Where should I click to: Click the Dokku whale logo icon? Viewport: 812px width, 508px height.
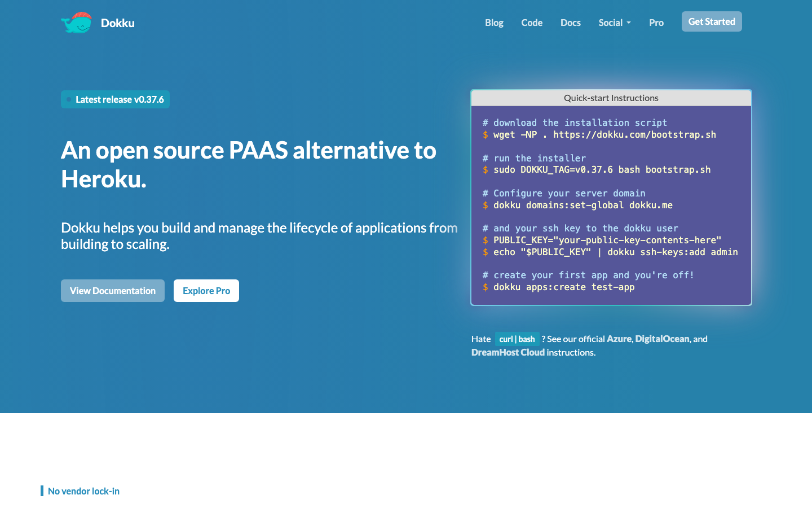[76, 23]
